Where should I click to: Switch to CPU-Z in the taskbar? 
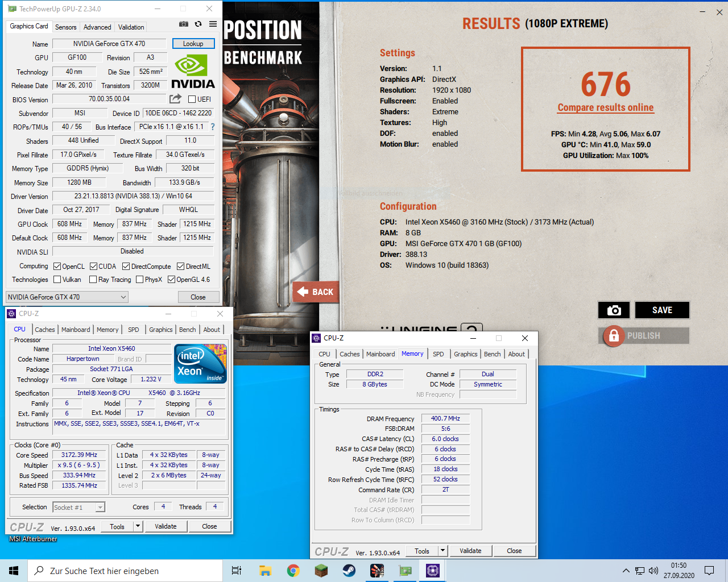(433, 571)
